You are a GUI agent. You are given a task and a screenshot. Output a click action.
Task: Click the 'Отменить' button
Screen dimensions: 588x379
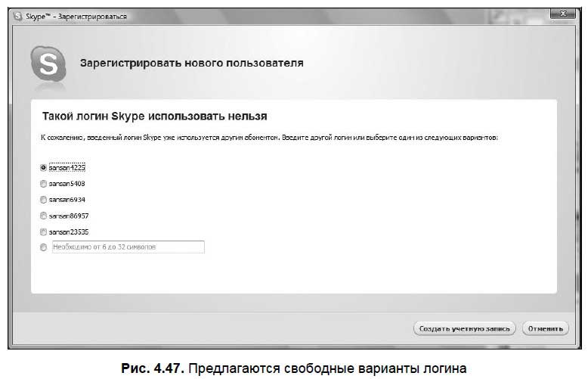(544, 328)
